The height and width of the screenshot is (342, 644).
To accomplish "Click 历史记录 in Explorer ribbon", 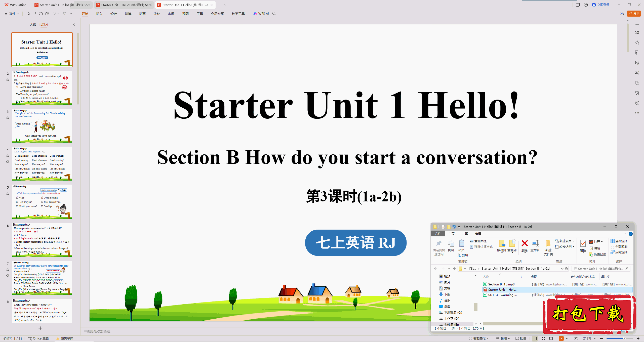I will coord(597,254).
